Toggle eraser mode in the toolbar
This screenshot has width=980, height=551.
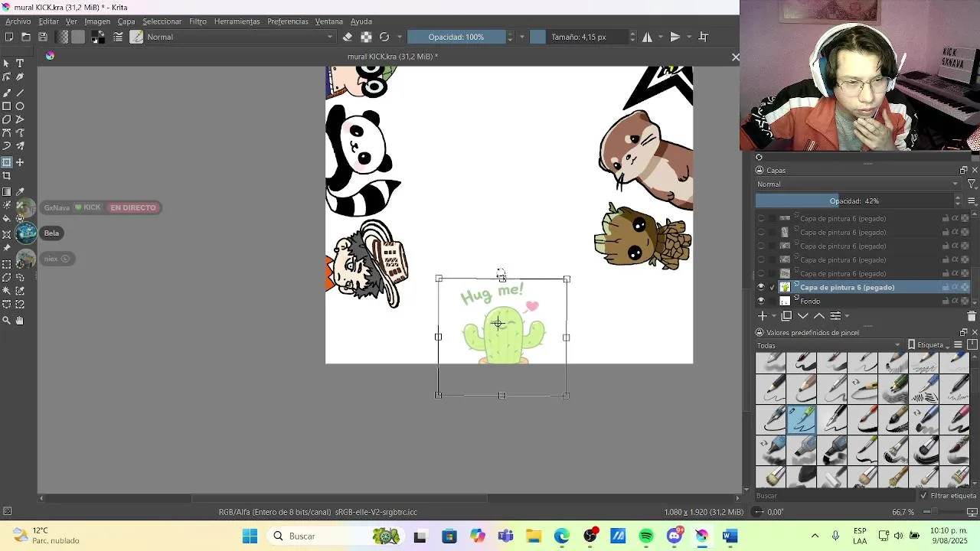point(348,37)
